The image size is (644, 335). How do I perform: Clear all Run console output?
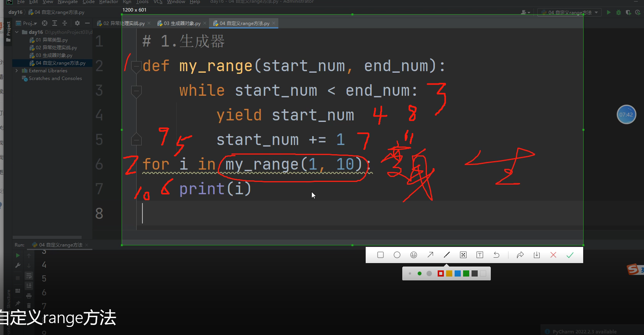click(29, 305)
